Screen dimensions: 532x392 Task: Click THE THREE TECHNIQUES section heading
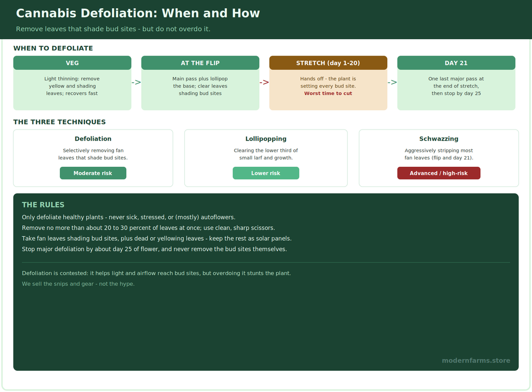(59, 122)
